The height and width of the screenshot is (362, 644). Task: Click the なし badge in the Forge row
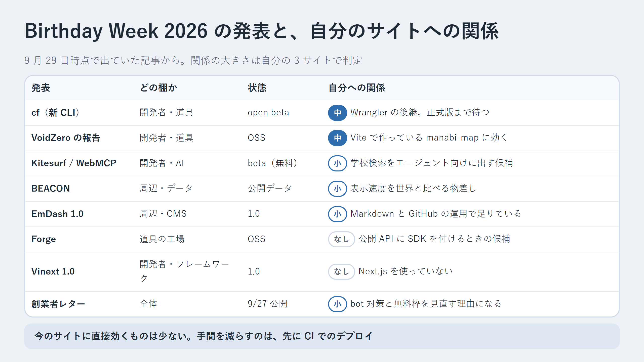point(341,239)
